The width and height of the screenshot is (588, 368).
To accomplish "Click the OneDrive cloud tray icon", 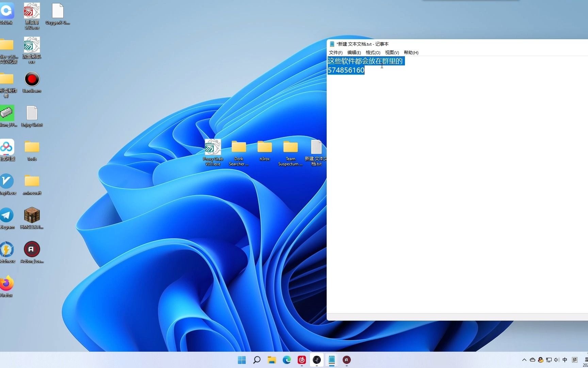I will pyautogui.click(x=533, y=360).
